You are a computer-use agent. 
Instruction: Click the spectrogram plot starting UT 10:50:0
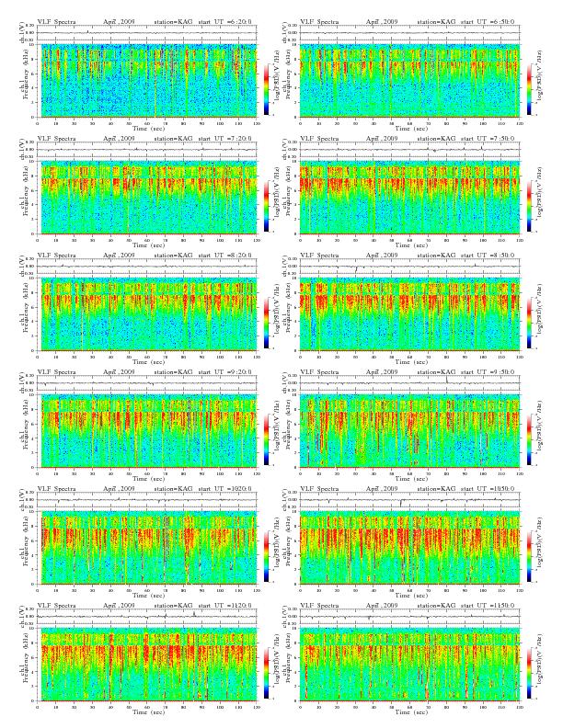pos(409,548)
